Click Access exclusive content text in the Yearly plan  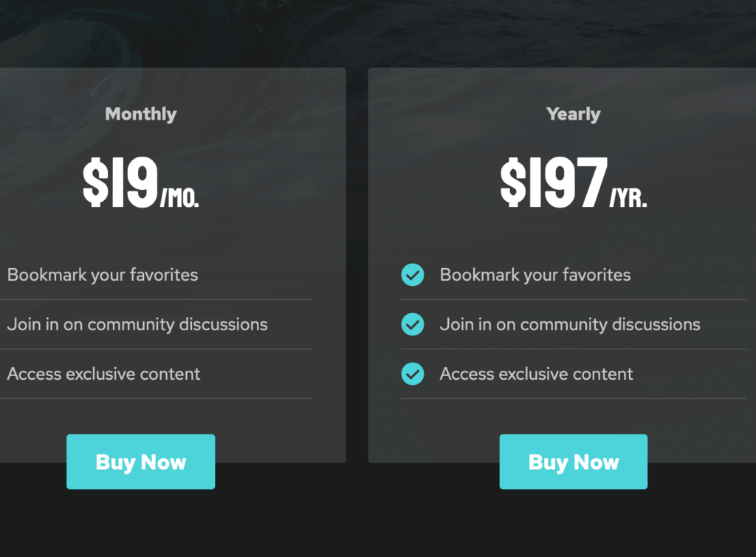click(536, 374)
